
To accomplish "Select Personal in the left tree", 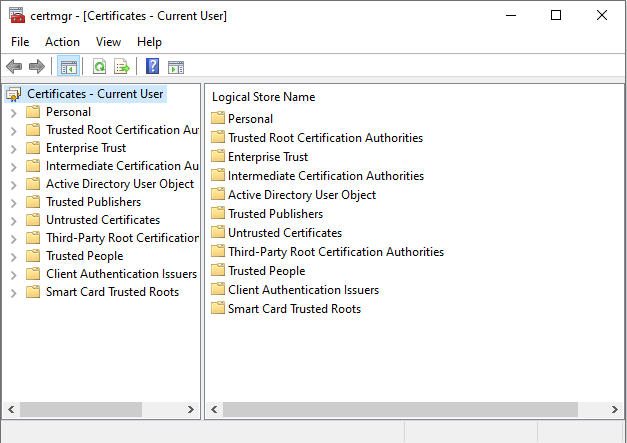I will tap(68, 112).
